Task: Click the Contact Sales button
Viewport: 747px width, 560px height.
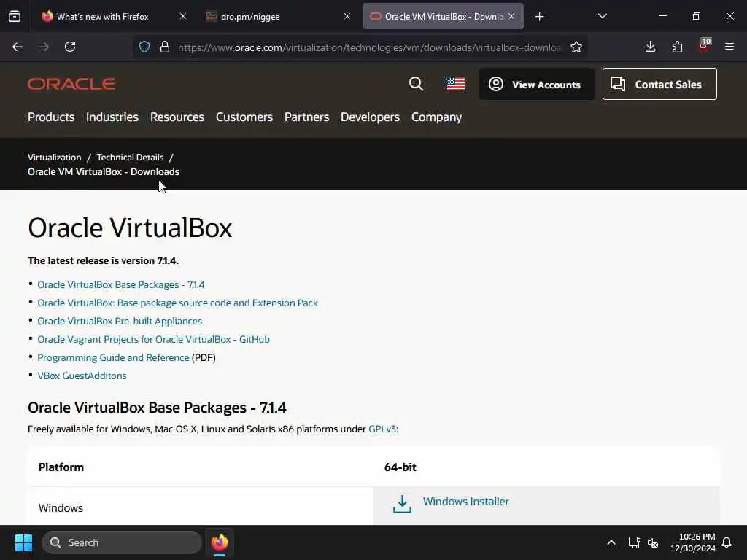Action: 659,84
